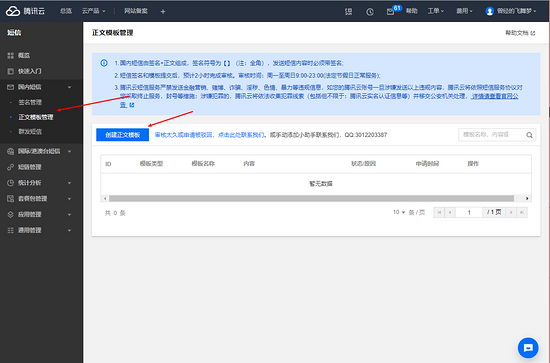Click the 状态/原因 column header
Screen dimensions: 550x363
coord(363,163)
